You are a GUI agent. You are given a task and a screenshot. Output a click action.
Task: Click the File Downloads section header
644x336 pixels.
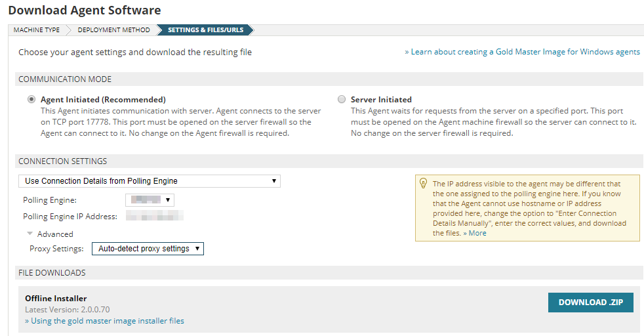pyautogui.click(x=52, y=273)
